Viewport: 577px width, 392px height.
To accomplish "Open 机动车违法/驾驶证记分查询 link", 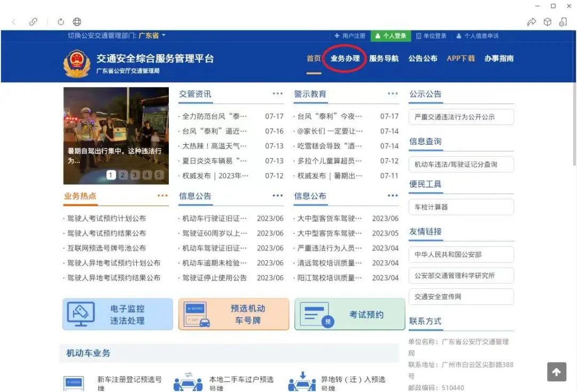I will click(x=461, y=164).
